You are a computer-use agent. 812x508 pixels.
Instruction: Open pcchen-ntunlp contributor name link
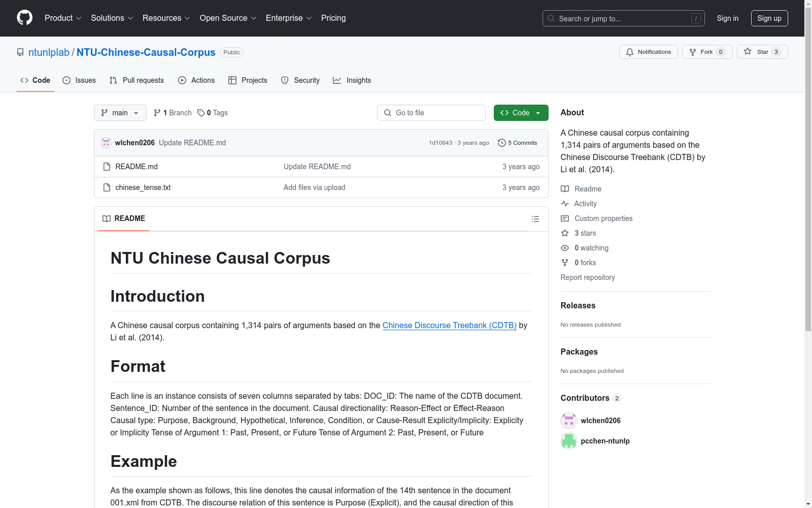tap(605, 441)
